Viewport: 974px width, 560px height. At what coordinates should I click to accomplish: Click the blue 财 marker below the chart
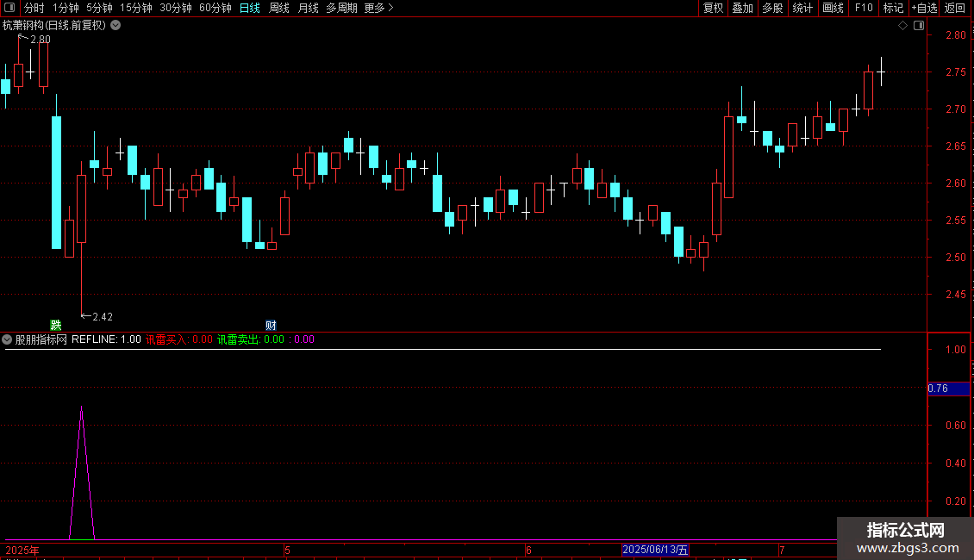(271, 325)
